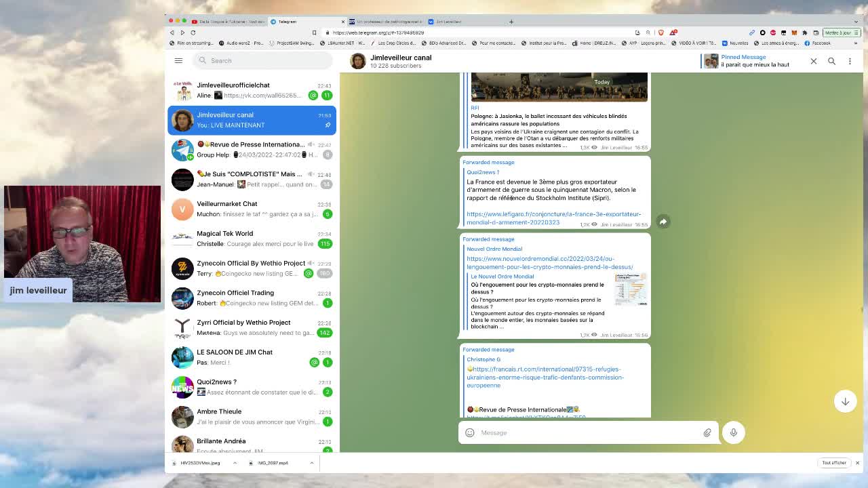Open Facebook bookmark
Screen dimensions: 868x488
[x=817, y=43]
